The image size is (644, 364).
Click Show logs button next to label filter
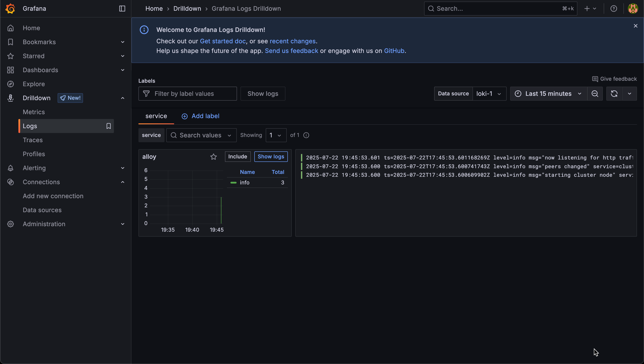click(x=263, y=93)
